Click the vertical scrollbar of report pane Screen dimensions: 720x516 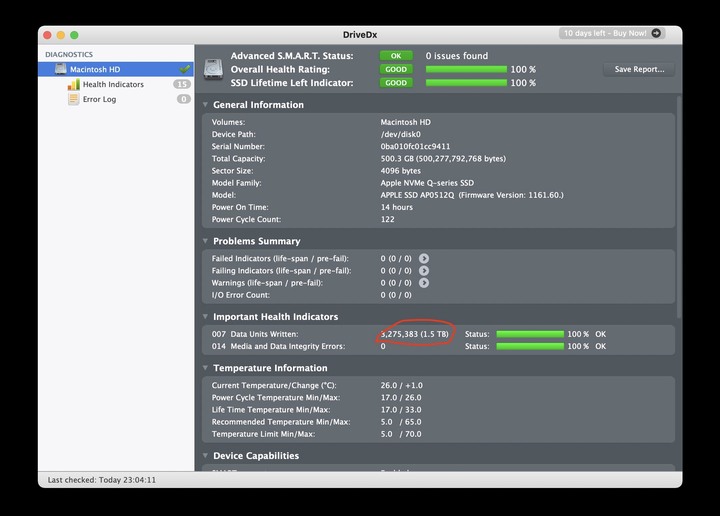click(679, 207)
